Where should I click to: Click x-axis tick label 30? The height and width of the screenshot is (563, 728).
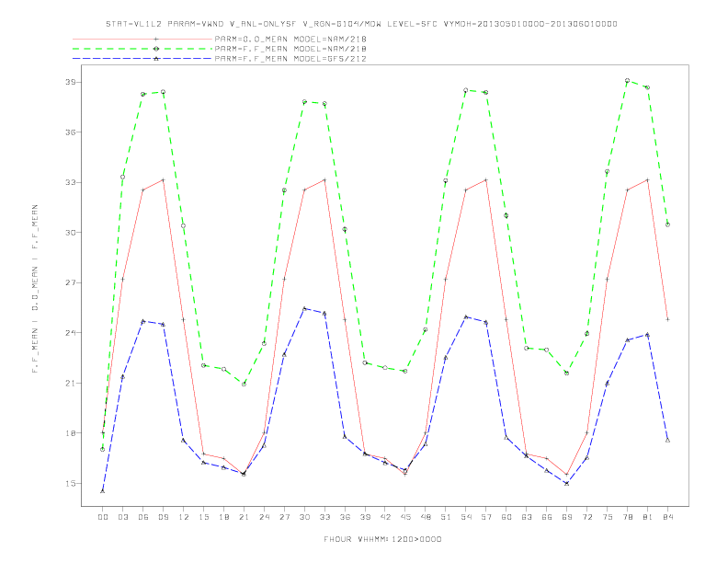point(304,517)
